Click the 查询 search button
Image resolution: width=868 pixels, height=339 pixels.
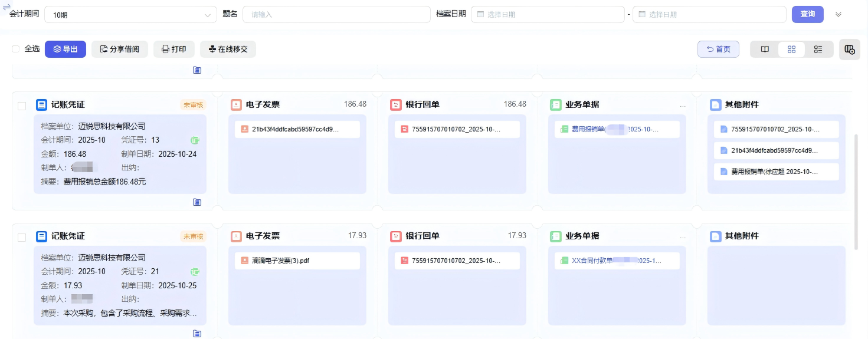[x=807, y=14]
